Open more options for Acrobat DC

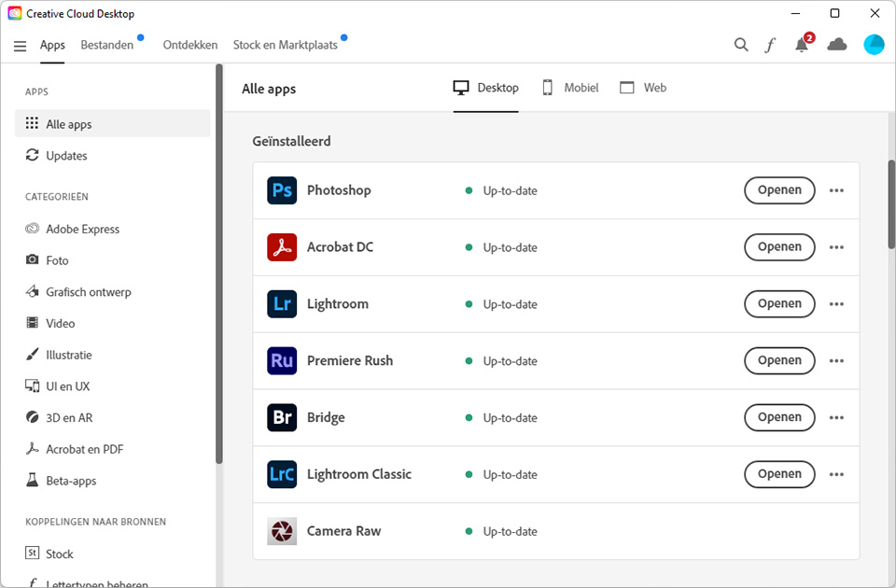click(x=836, y=246)
